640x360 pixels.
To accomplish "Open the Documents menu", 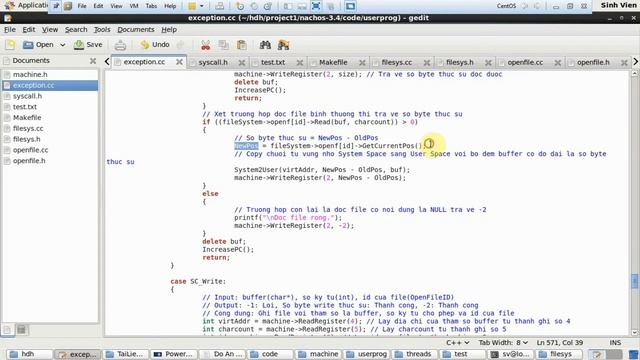I will click(x=136, y=29).
